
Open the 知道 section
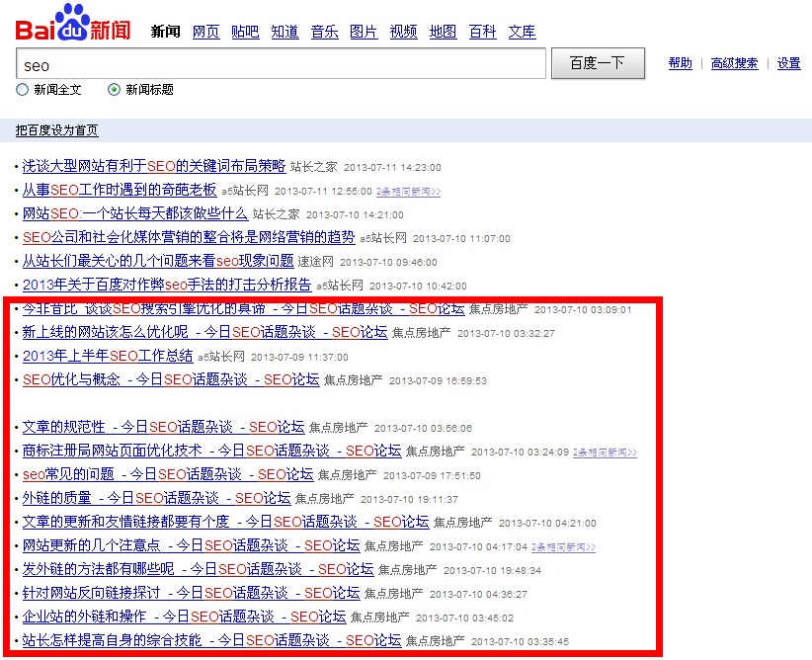click(284, 32)
